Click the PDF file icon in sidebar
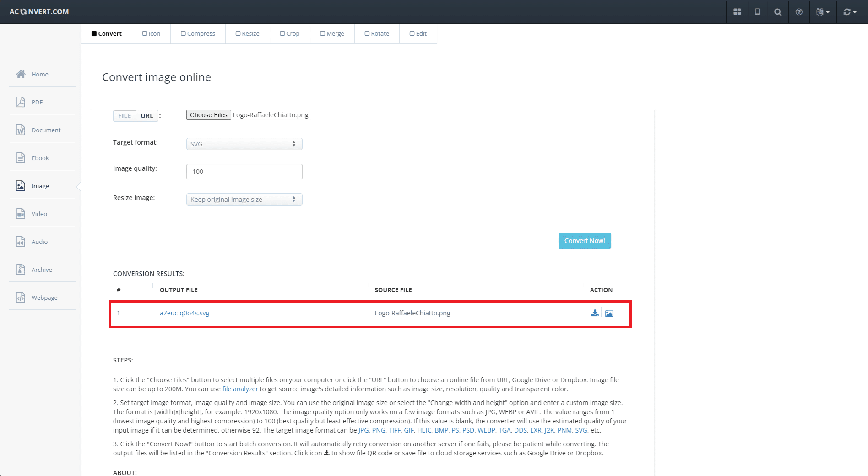868x476 pixels. point(21,102)
